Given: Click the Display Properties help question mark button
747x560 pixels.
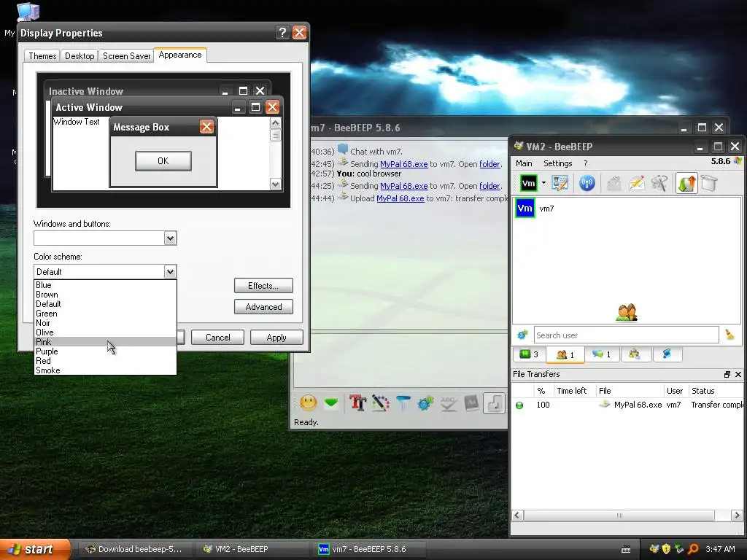Looking at the screenshot, I should [282, 33].
